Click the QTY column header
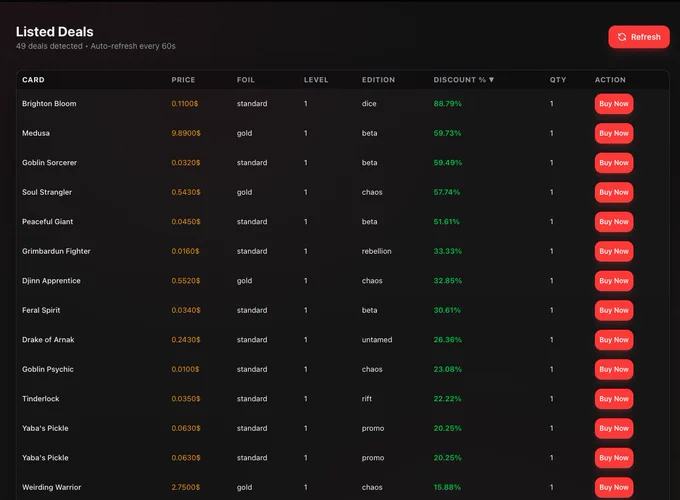680x500 pixels. coord(558,80)
